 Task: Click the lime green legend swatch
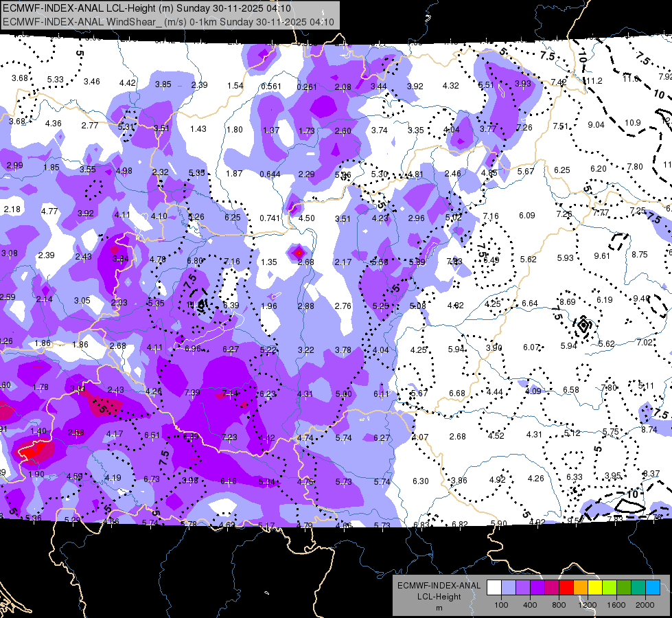coord(610,588)
